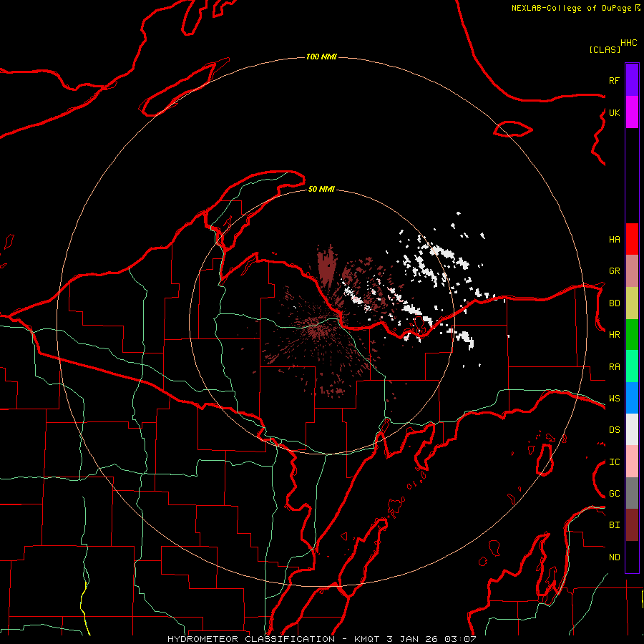The image size is (644, 644).
Task: Click the BD legend label
Action: tap(614, 303)
